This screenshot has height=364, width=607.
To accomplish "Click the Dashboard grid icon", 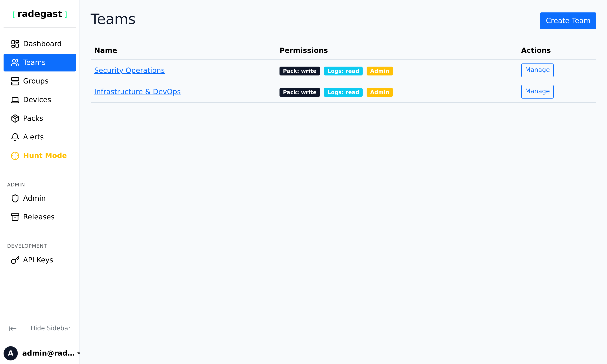I will [x=15, y=44].
